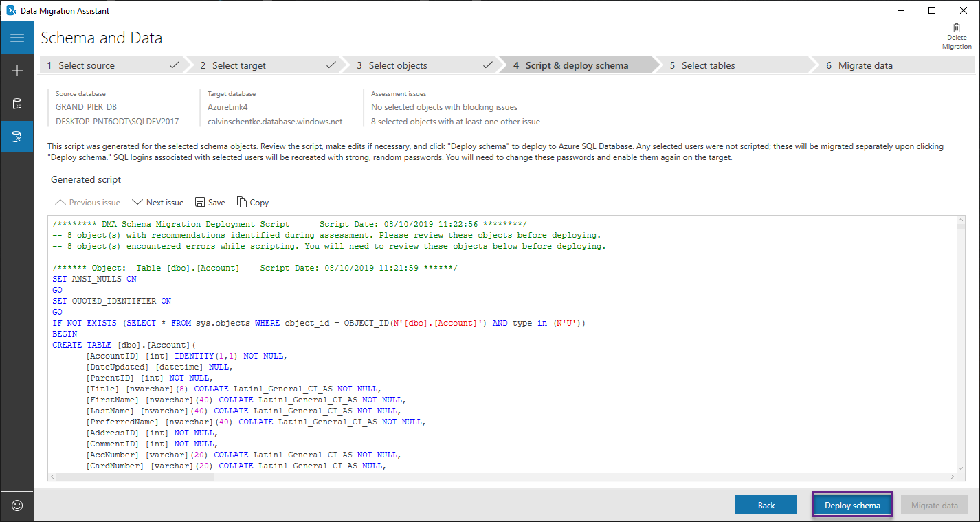Click the SET ANSI_NULLS ON script line
This screenshot has height=522, width=980.
pos(94,279)
